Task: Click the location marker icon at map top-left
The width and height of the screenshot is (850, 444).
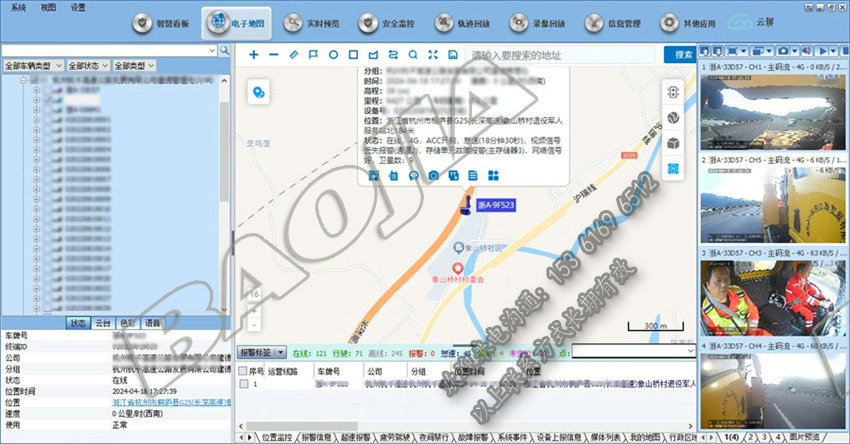Action: (259, 92)
